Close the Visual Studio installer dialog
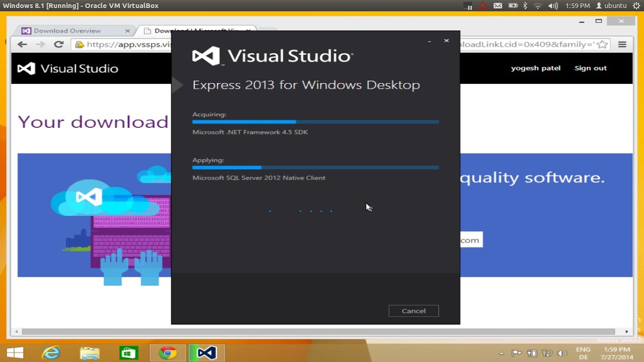644x362 pixels. 446,41
